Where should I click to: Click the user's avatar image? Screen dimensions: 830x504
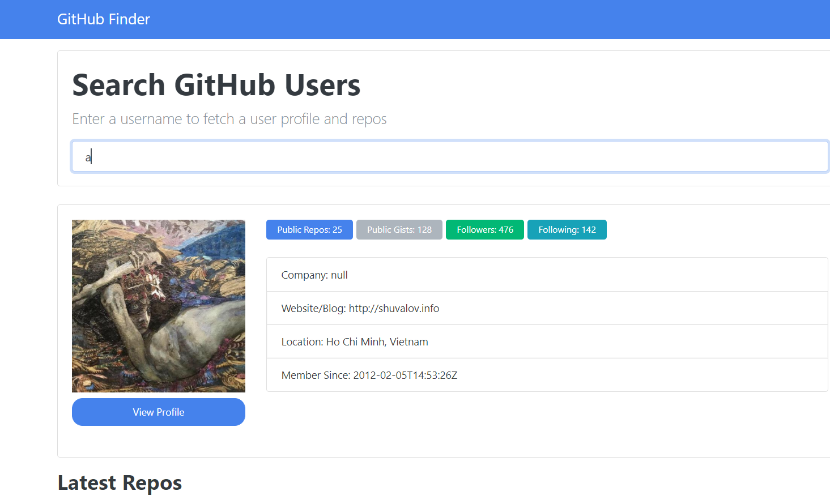[158, 305]
